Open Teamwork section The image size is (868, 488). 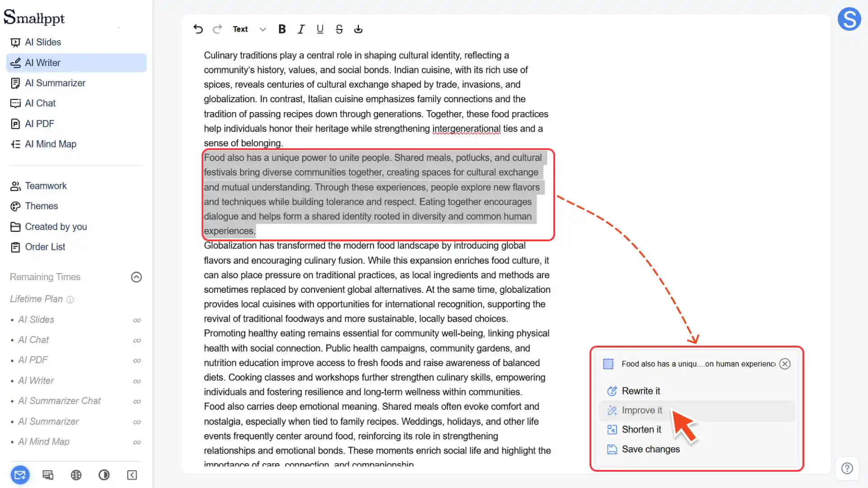pos(76,186)
